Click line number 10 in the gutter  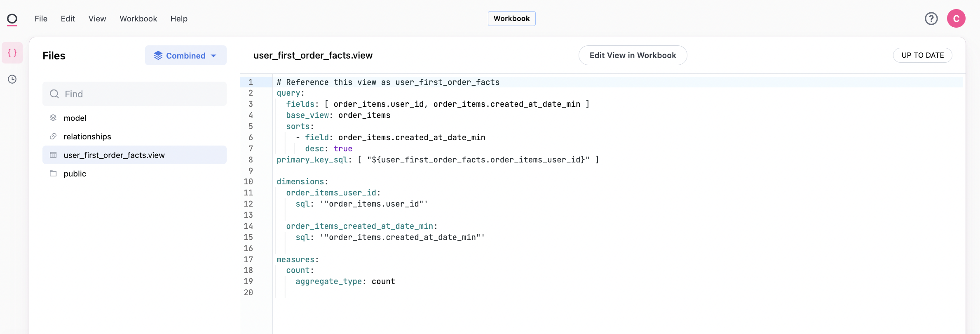pyautogui.click(x=248, y=181)
